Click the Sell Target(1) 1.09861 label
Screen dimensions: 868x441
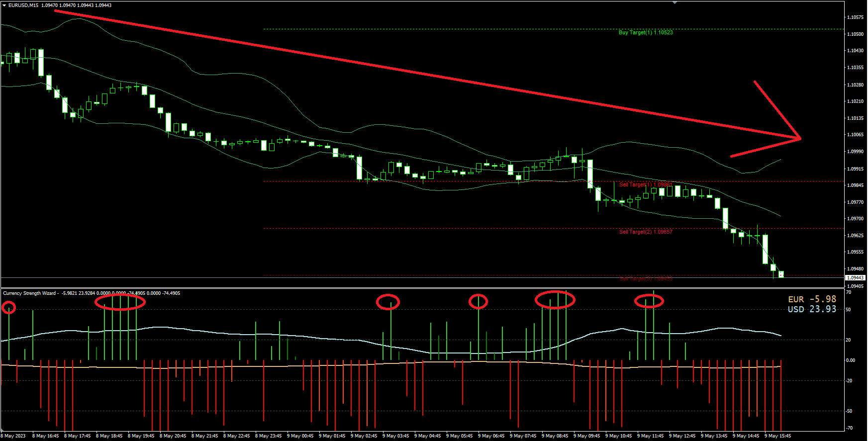(x=646, y=184)
